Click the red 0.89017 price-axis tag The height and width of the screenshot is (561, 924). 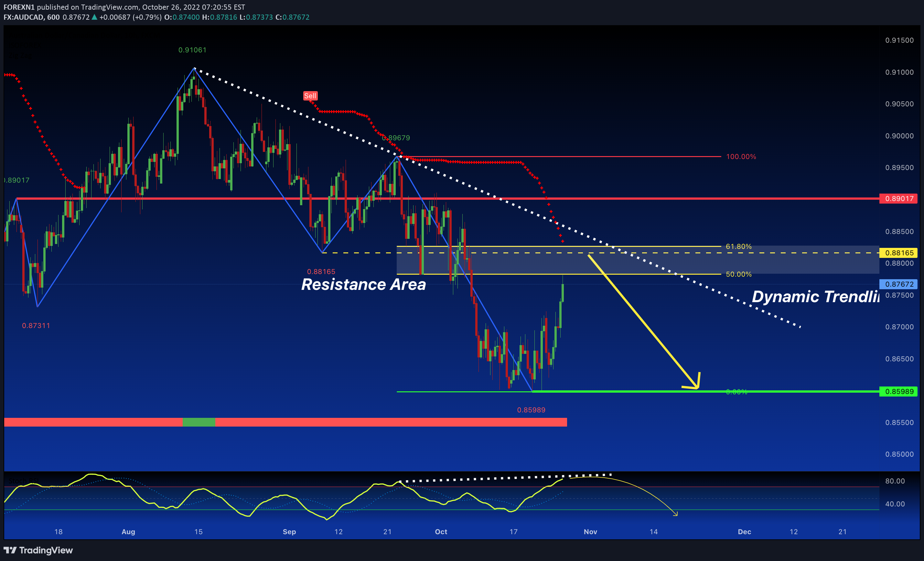[x=898, y=199]
